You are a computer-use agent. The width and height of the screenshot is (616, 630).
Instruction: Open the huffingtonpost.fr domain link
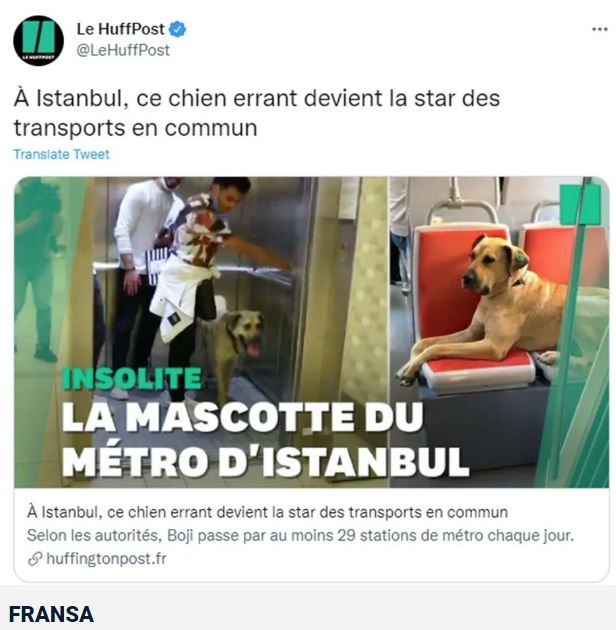tap(106, 558)
